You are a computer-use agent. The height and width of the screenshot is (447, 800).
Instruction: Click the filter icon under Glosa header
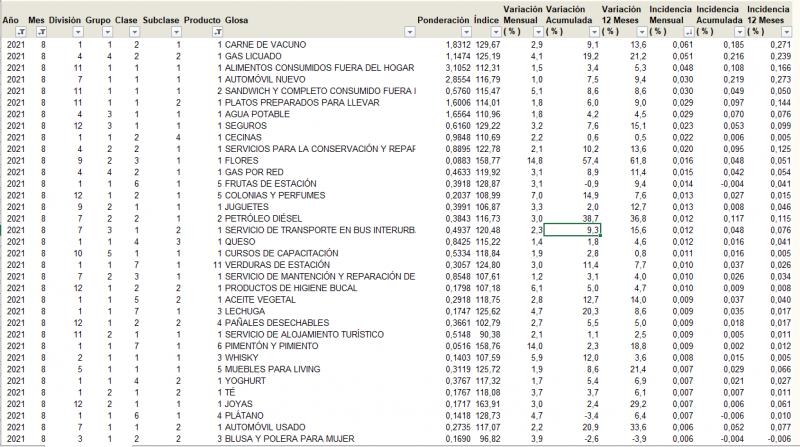pyautogui.click(x=219, y=32)
